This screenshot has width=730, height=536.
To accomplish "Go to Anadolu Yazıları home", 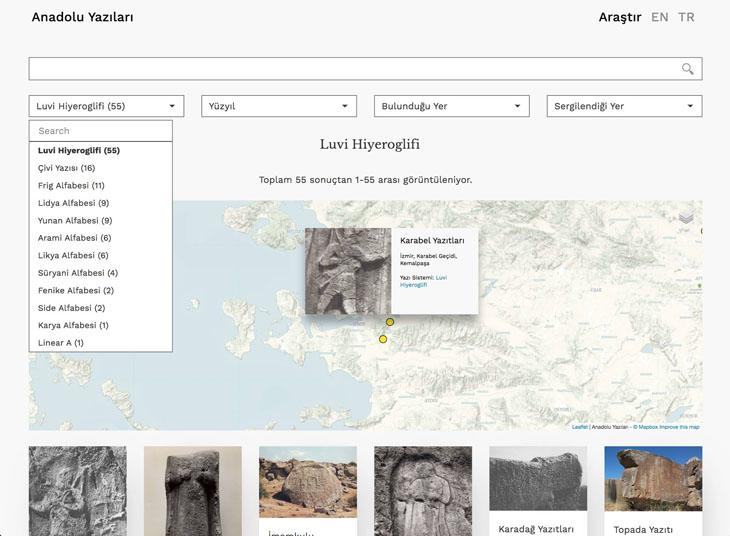I will (82, 17).
